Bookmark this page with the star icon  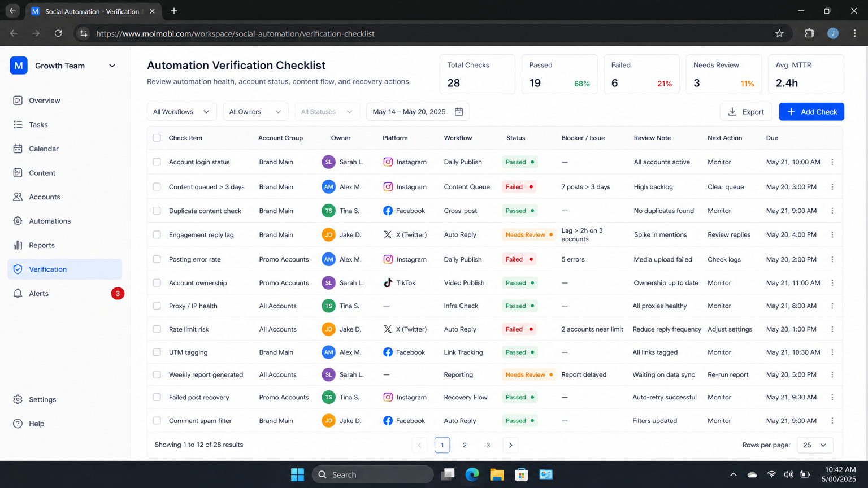tap(780, 34)
